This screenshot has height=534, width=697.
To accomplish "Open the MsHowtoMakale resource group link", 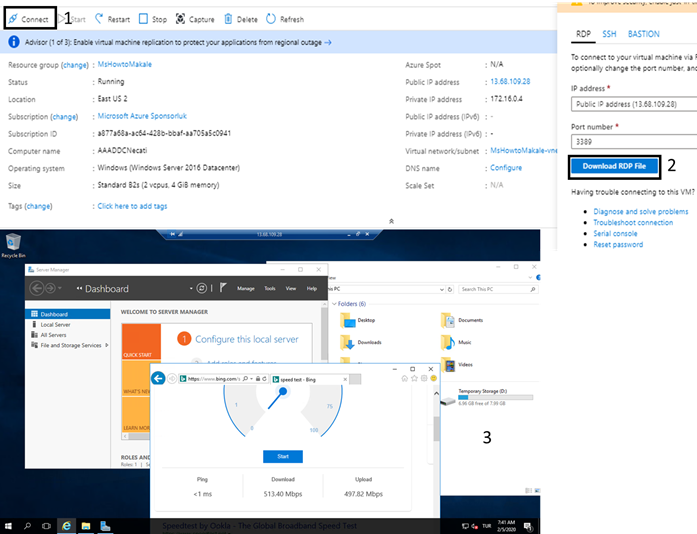I will [x=124, y=64].
